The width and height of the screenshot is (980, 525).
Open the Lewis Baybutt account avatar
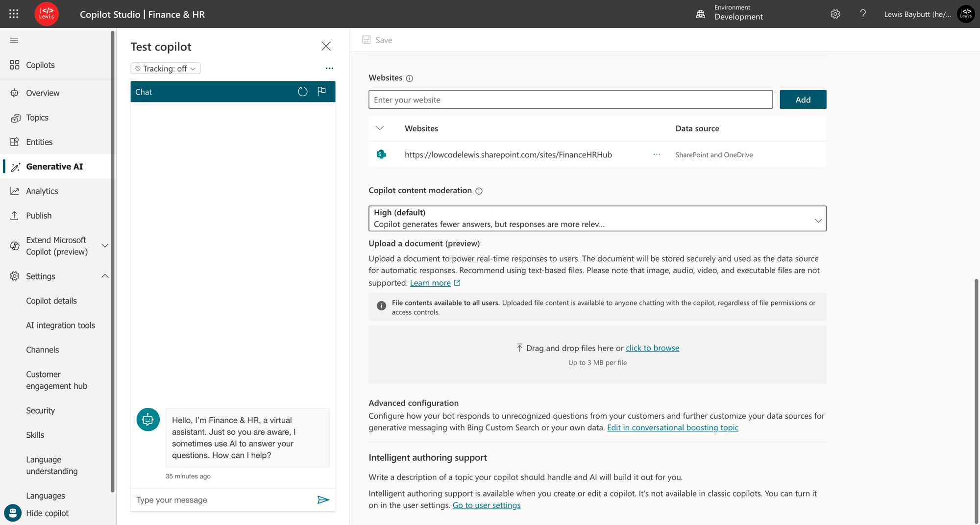pyautogui.click(x=966, y=14)
